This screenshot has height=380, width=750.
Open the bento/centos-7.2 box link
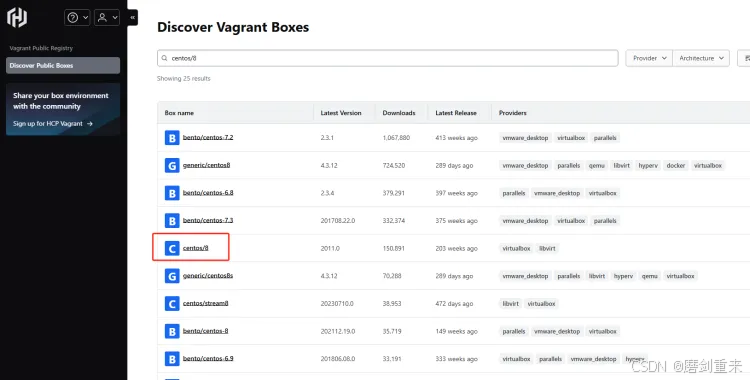point(208,137)
